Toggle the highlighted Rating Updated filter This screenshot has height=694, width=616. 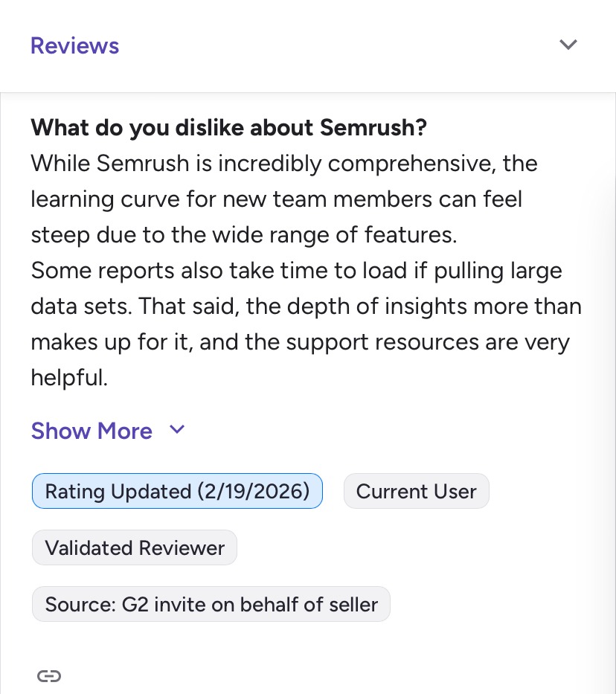[177, 491]
